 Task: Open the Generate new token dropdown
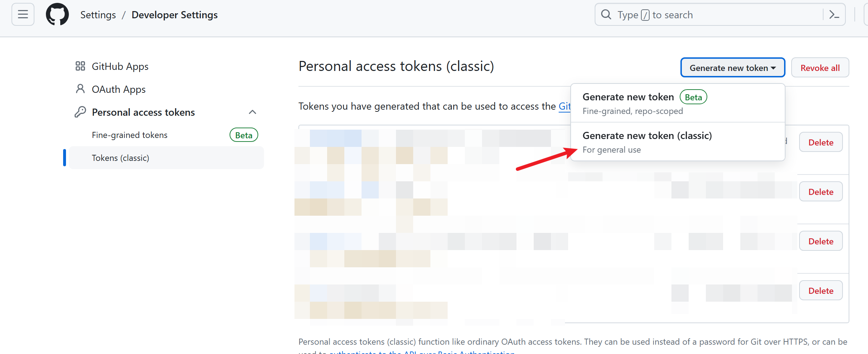(733, 68)
